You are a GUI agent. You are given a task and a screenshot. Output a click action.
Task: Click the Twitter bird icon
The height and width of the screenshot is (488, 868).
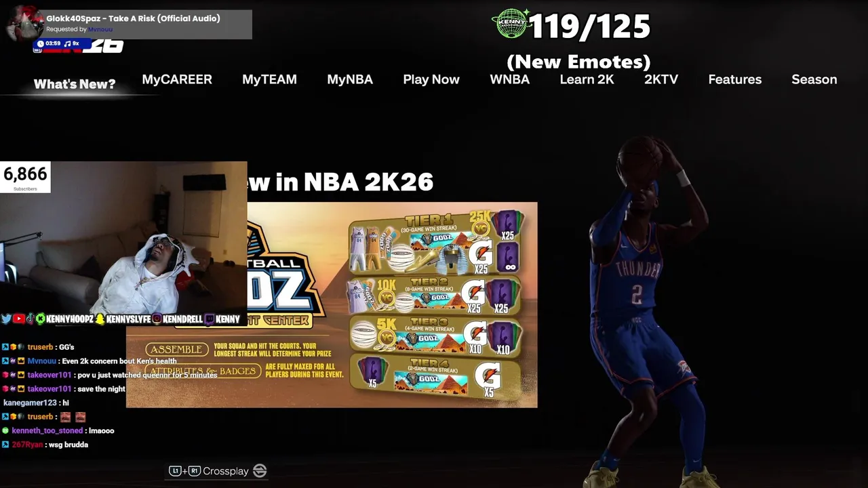click(6, 319)
